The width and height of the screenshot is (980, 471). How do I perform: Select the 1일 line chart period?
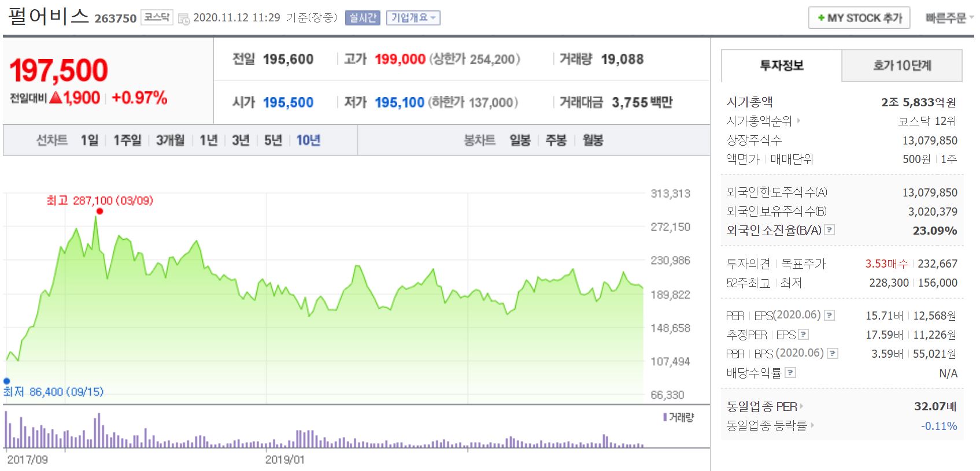pos(90,140)
